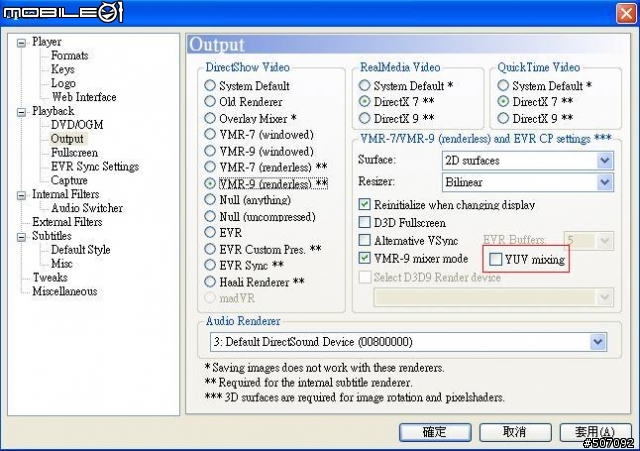Select the Output tree item
Screen dimensions: 640x451
67,139
